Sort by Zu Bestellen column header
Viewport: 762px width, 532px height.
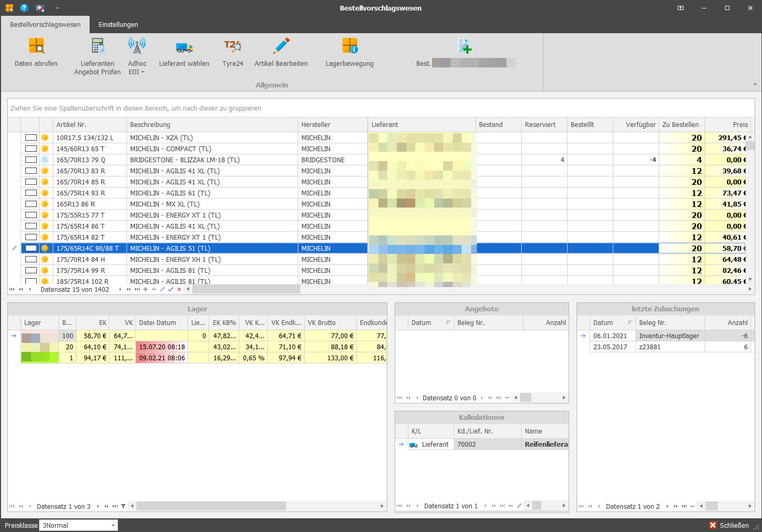coord(682,125)
